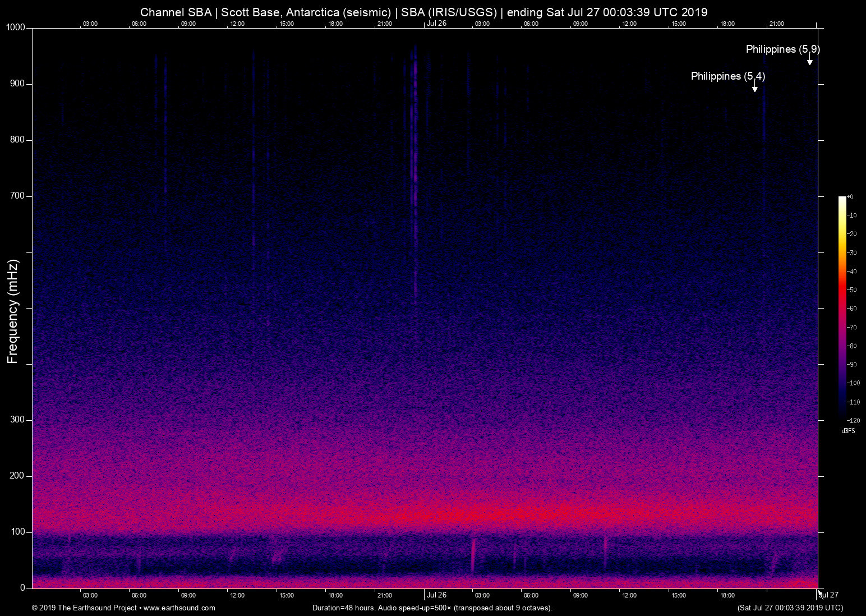This screenshot has height=616, width=866.
Task: Click the 0 frequency tick label
Action: point(23,588)
